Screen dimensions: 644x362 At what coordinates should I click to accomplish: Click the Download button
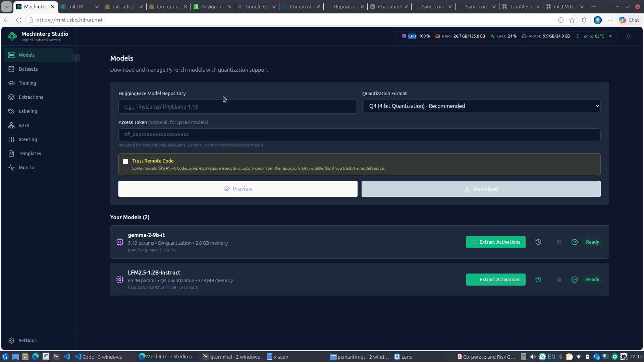click(481, 189)
